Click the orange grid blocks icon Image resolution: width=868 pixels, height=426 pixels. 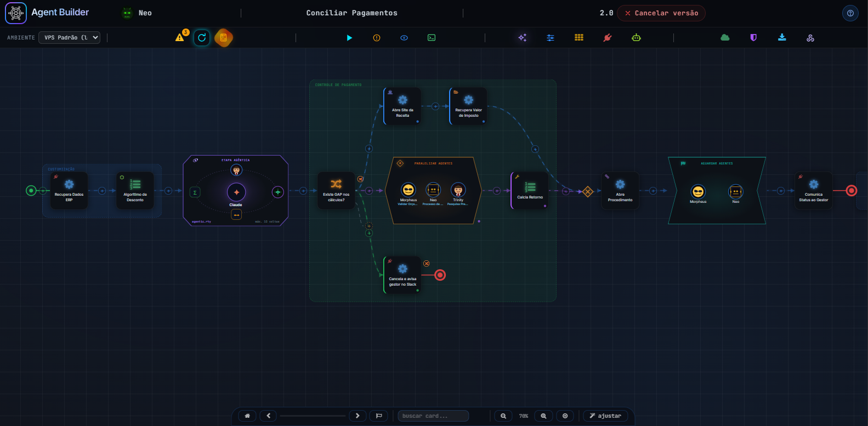click(x=579, y=37)
